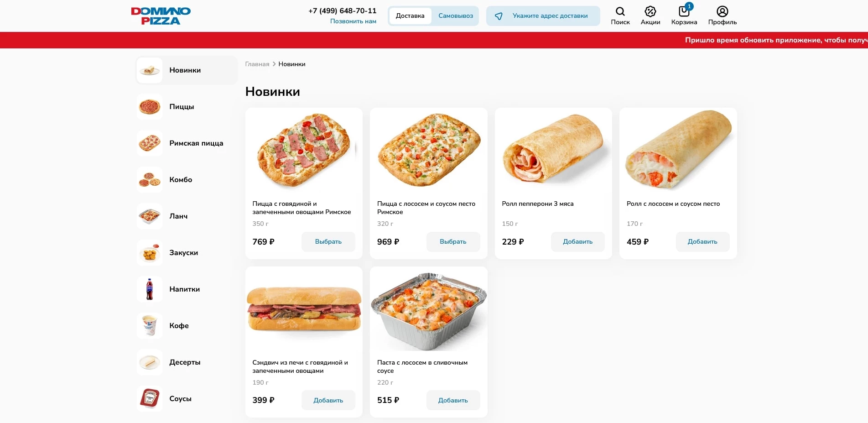Viewport: 868px width, 423px height.
Task: Click the red update banner strip
Action: (x=434, y=40)
